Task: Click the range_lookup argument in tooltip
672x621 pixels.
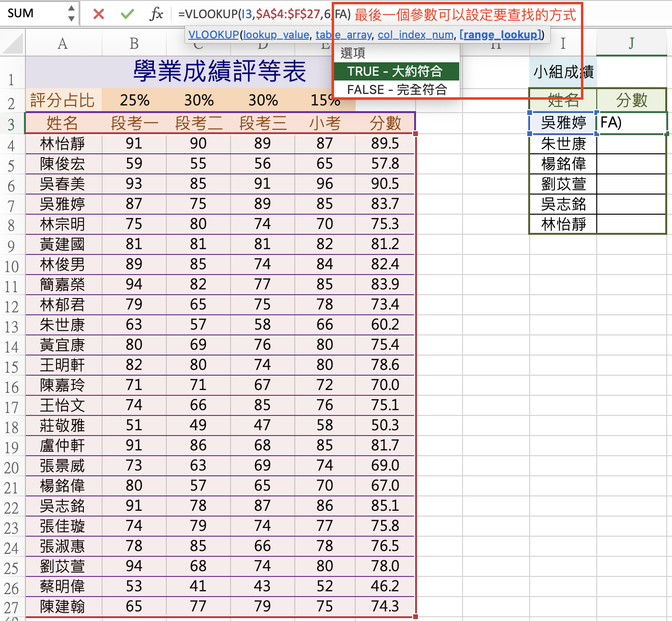Action: coord(500,34)
